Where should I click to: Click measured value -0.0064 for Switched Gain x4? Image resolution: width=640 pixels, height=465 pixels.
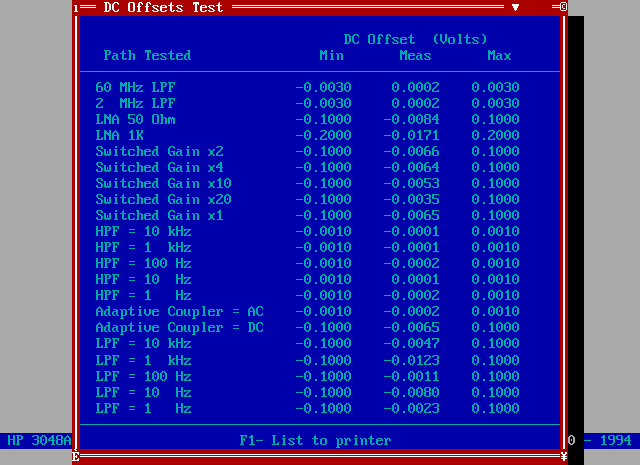point(411,167)
